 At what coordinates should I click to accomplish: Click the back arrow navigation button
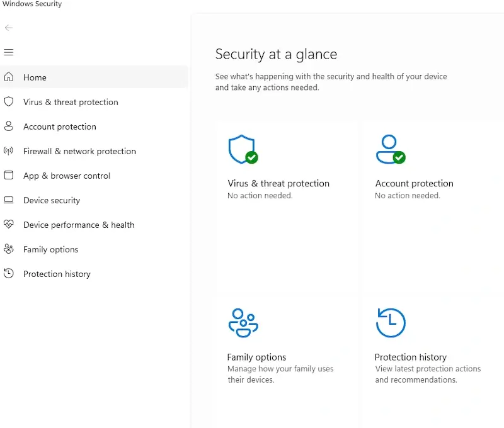tap(9, 28)
